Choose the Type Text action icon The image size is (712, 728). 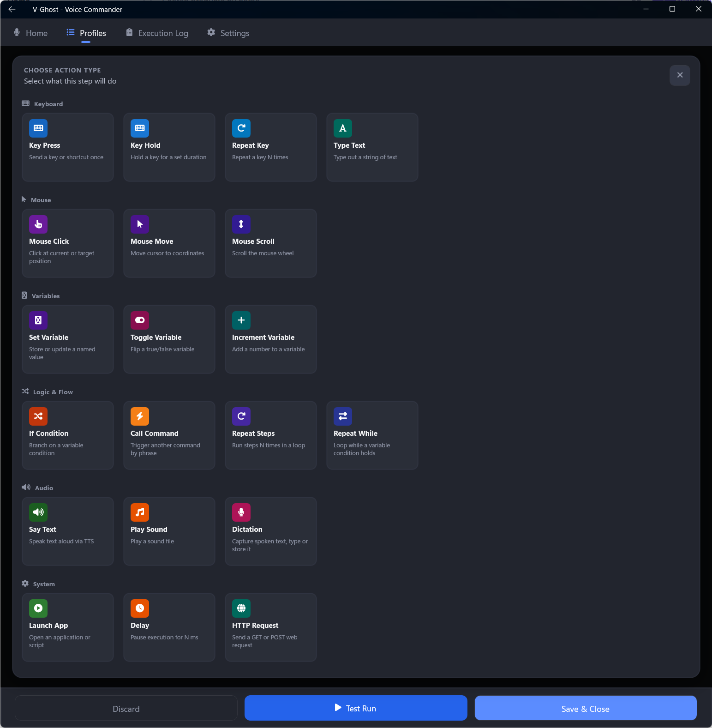click(x=343, y=128)
